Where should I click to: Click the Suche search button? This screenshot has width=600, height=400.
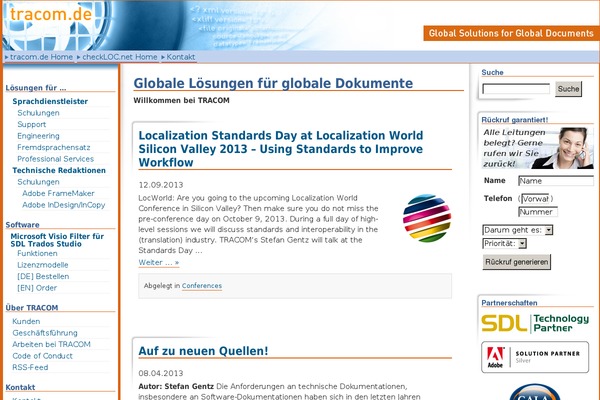[568, 89]
